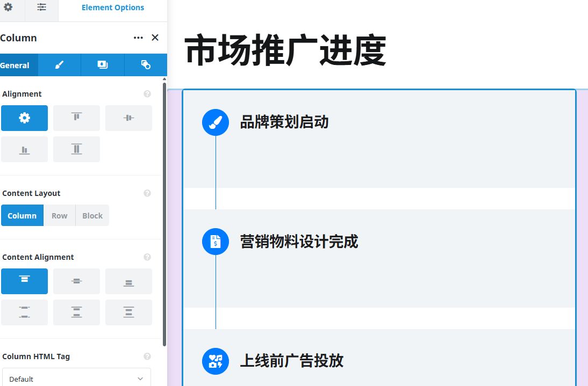Click the sliders icon next to the gear
The width and height of the screenshot is (588, 386).
pos(41,7)
